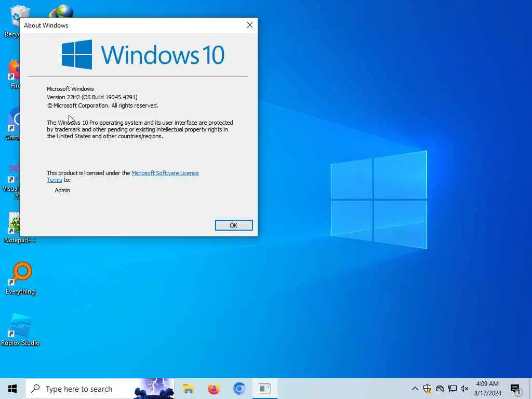Image resolution: width=532 pixels, height=399 pixels.
Task: Open network status tray icon
Action: (x=453, y=389)
